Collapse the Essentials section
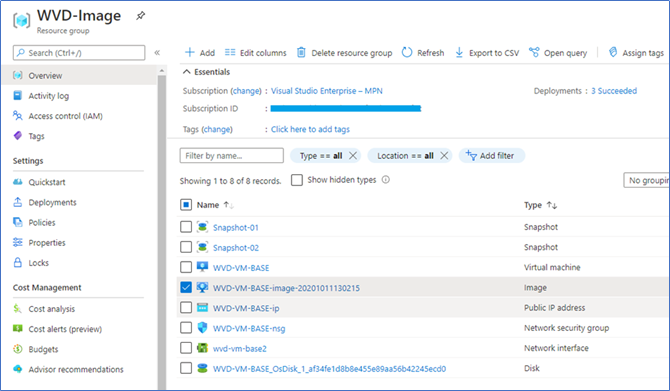Viewport: 670px width, 391px height. coord(186,72)
